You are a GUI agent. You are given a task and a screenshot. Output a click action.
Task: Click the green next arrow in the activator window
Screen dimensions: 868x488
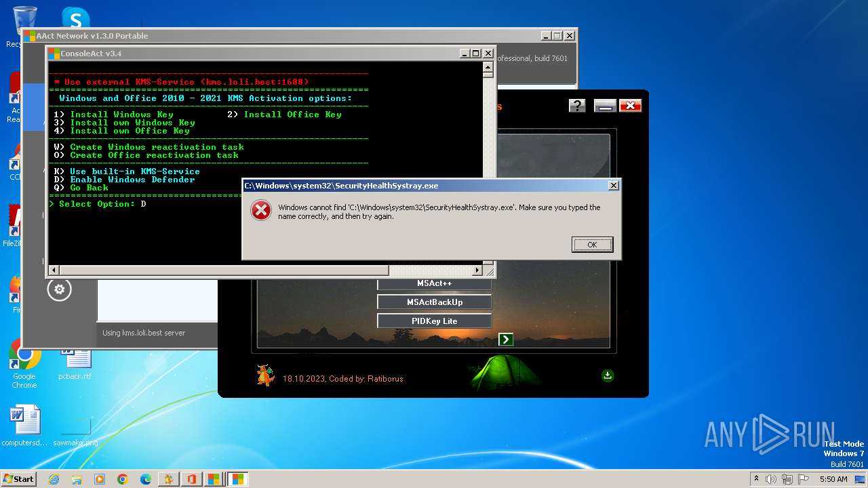coord(506,340)
